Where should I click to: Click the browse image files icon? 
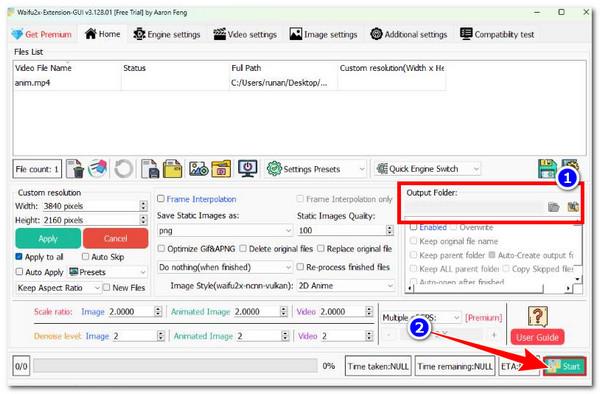[199, 169]
